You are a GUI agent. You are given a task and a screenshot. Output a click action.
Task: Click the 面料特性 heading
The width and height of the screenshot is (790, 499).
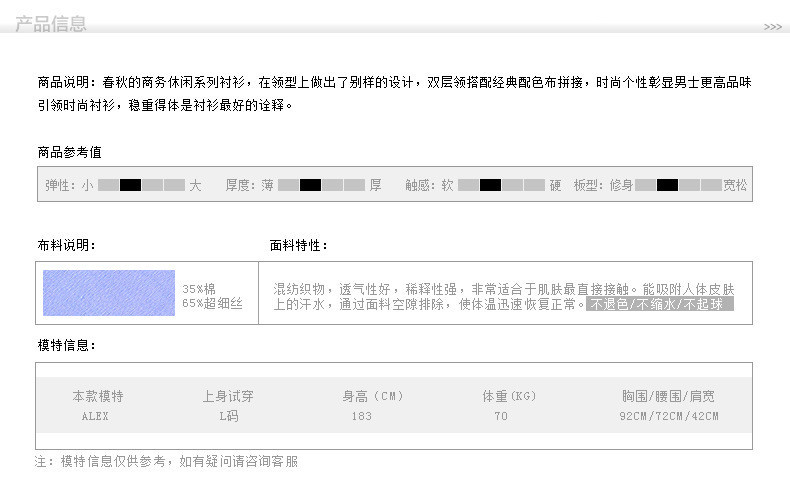pos(298,245)
